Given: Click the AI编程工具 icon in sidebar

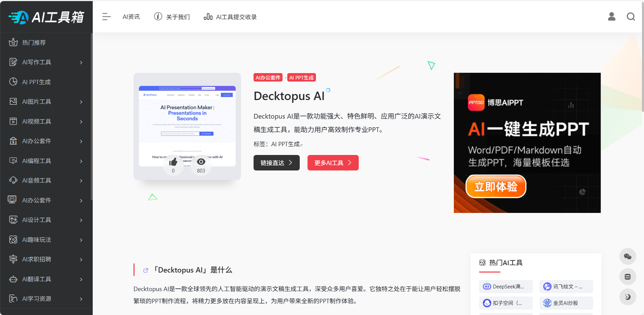Looking at the screenshot, I should coord(13,161).
